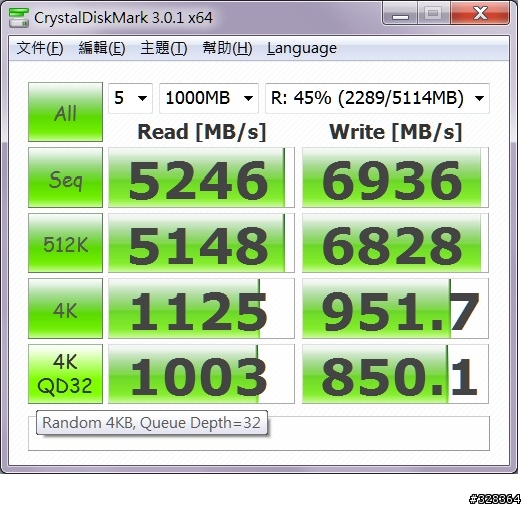The image size is (526, 507).
Task: Start the 4K benchmark test
Action: (x=65, y=308)
